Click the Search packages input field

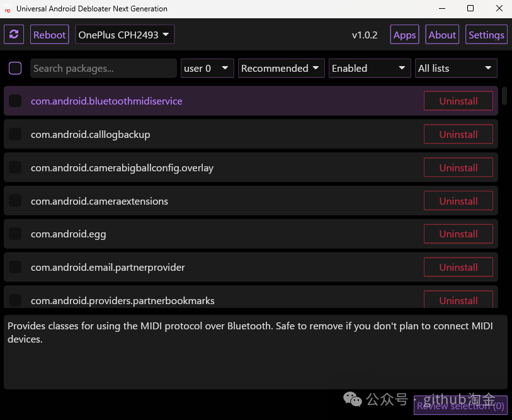[x=103, y=68]
